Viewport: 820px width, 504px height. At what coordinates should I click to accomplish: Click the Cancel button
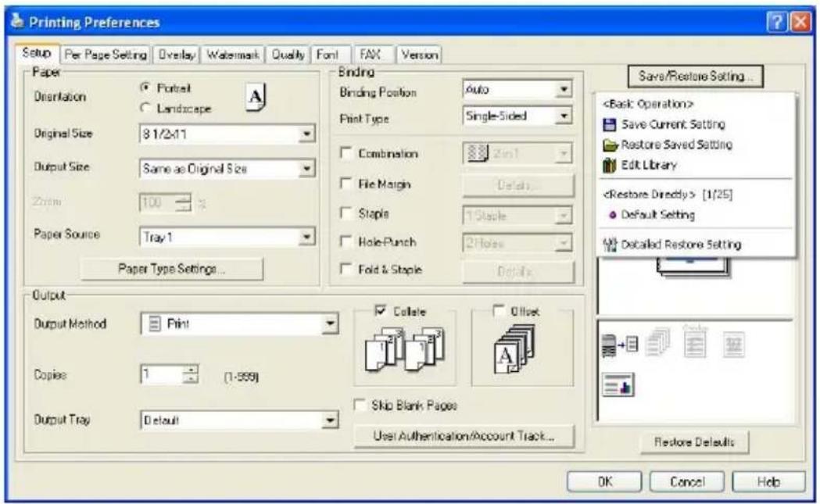(x=687, y=481)
